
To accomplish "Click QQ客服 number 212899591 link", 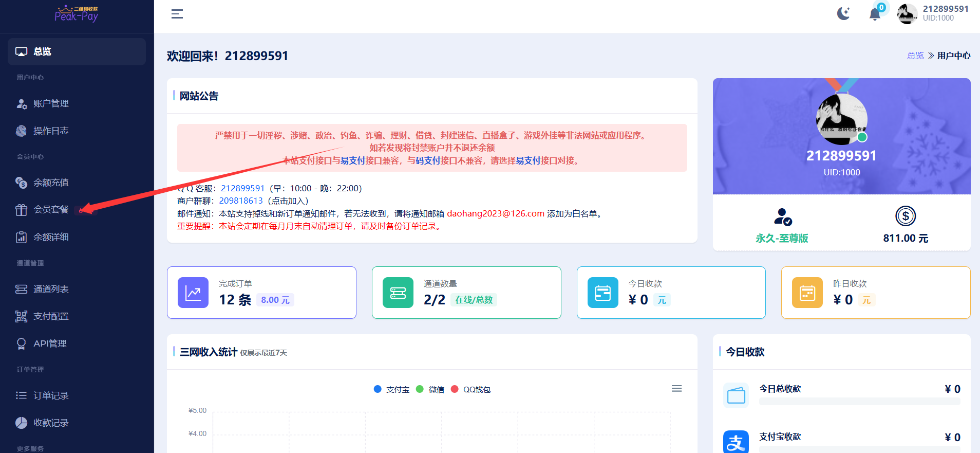I will [242, 188].
